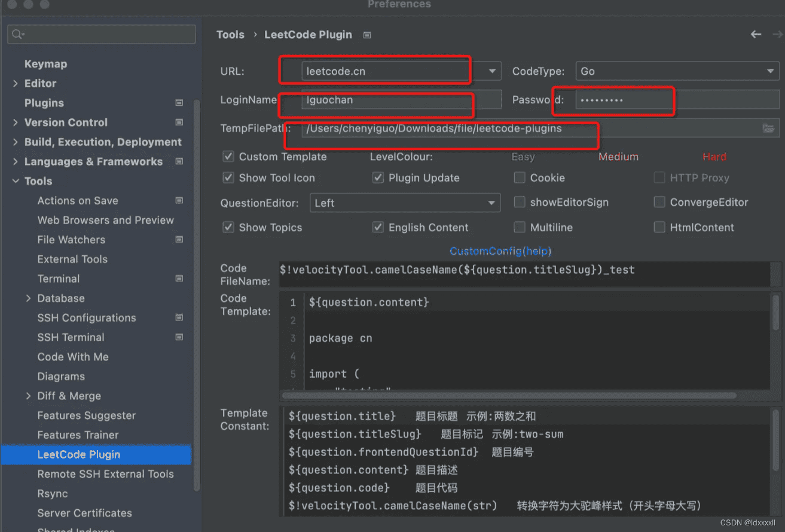Expand the Database subsection

(x=28, y=298)
